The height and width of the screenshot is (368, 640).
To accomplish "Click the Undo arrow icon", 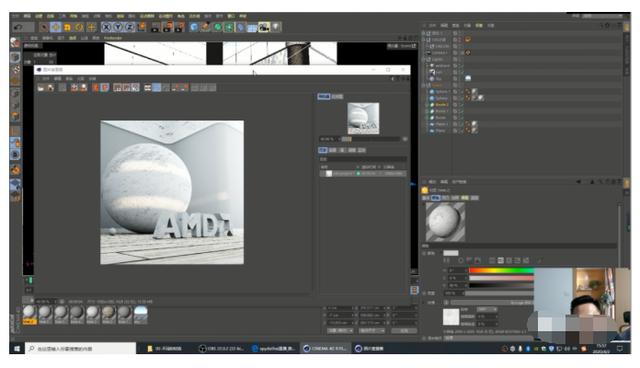I will click(x=18, y=27).
